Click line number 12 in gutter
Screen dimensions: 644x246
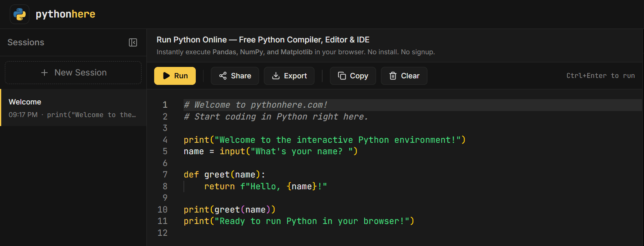point(162,233)
